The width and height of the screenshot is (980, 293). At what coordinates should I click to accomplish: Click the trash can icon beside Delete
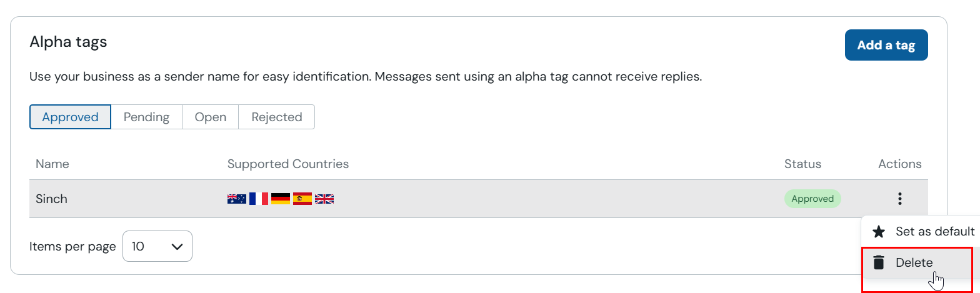(x=878, y=262)
